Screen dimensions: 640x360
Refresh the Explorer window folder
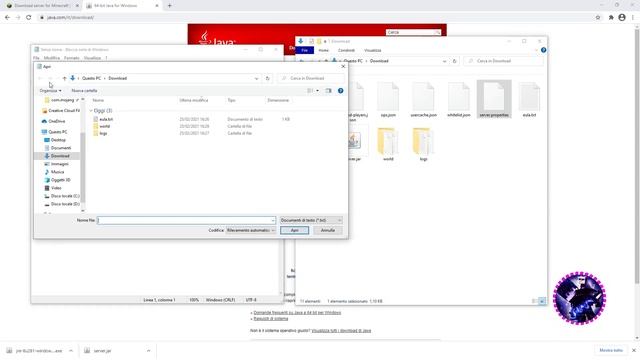454,61
